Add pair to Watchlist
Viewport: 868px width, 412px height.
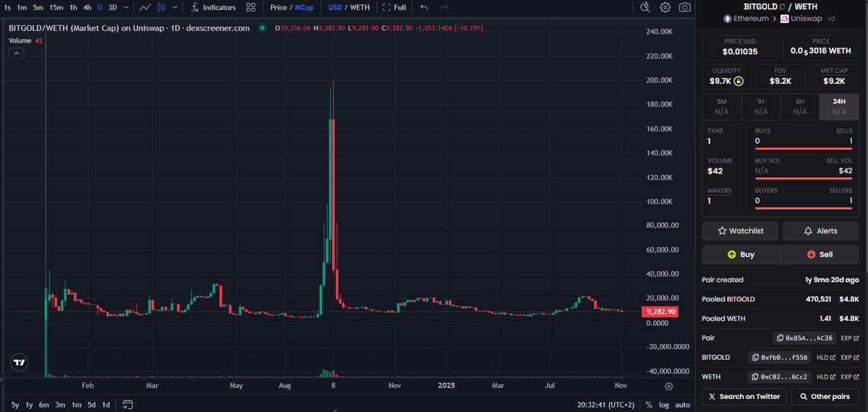(741, 231)
